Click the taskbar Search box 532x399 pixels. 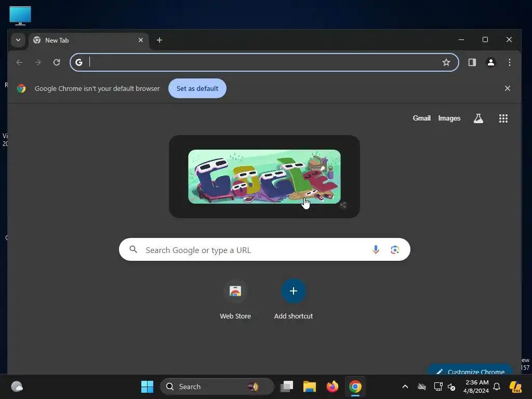pyautogui.click(x=217, y=387)
